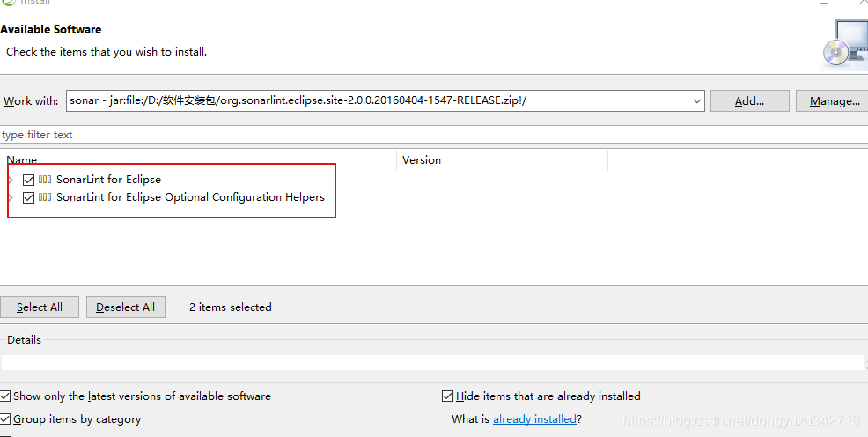This screenshot has width=868, height=437.
Task: Select the SonarLint for Eclipse row label
Action: [108, 180]
